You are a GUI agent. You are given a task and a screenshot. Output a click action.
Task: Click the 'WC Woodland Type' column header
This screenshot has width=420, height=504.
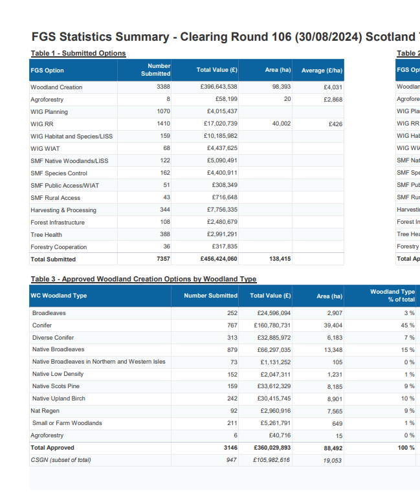pyautogui.click(x=59, y=296)
